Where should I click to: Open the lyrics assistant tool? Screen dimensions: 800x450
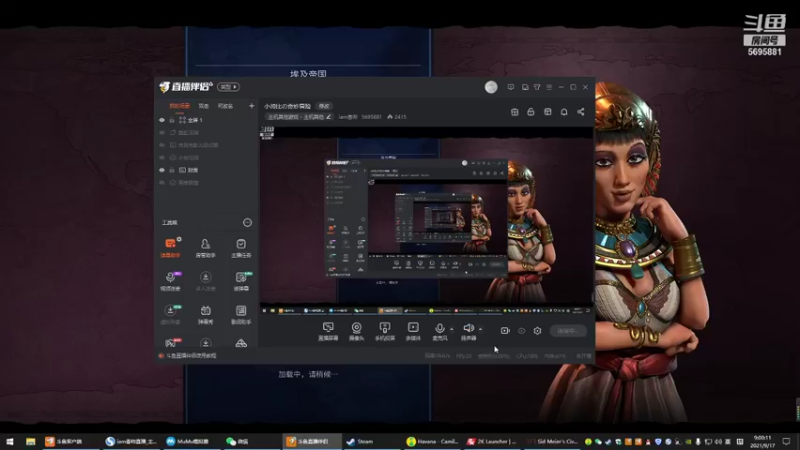pyautogui.click(x=241, y=314)
